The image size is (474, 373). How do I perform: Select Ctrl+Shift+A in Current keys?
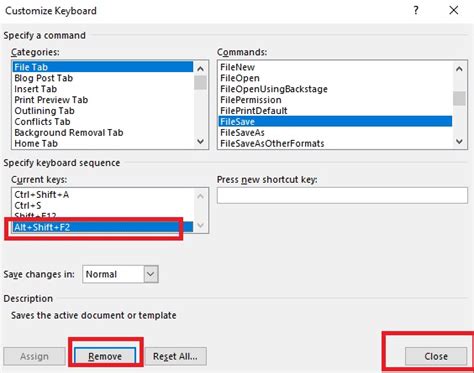tap(103, 194)
